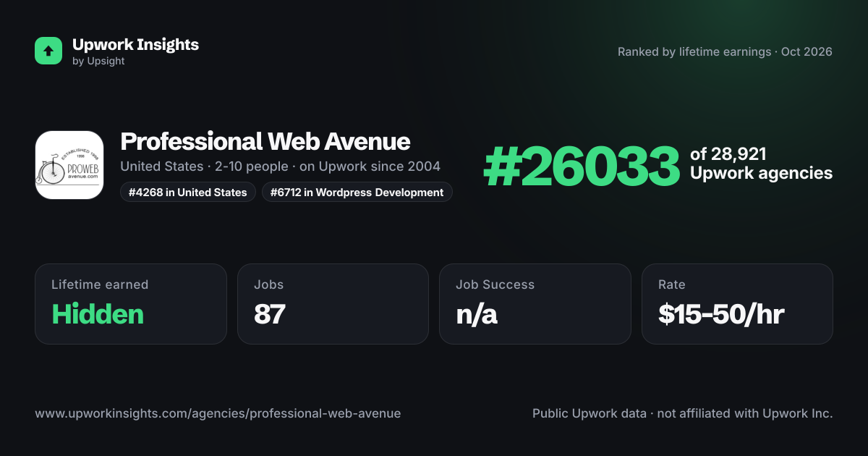This screenshot has width=868, height=456.
Task: Click the "Job Success" label
Action: click(495, 284)
